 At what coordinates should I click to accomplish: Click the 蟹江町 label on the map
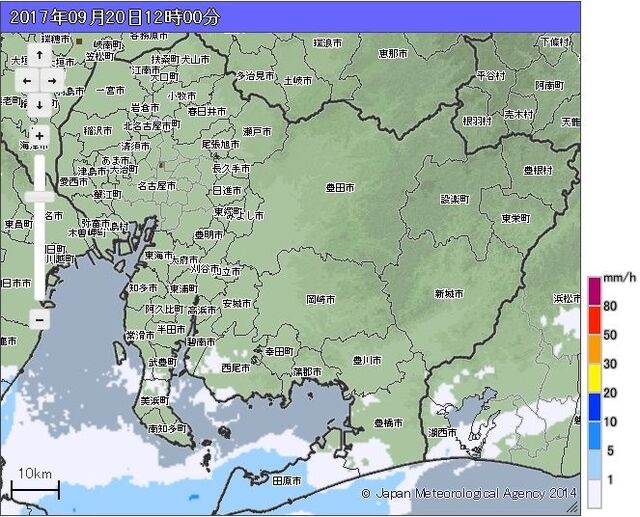(108, 195)
